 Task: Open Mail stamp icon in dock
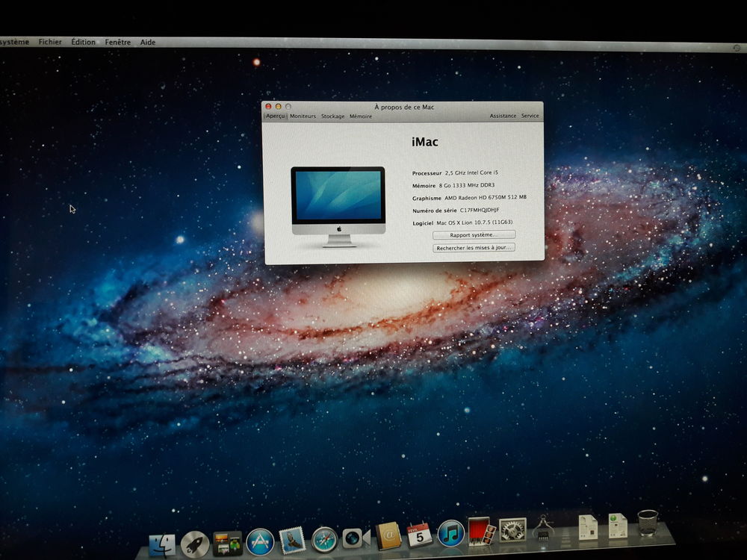(x=292, y=540)
